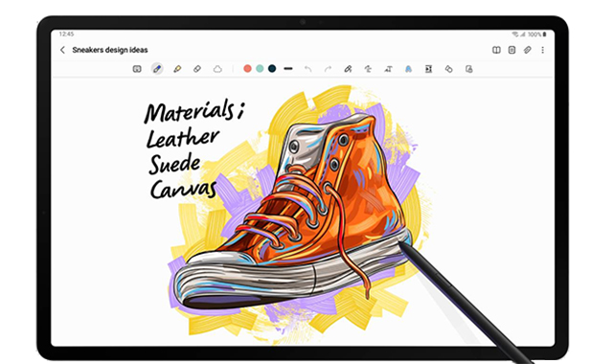Select the Highlighter tool
The height and width of the screenshot is (364, 613).
point(177,69)
